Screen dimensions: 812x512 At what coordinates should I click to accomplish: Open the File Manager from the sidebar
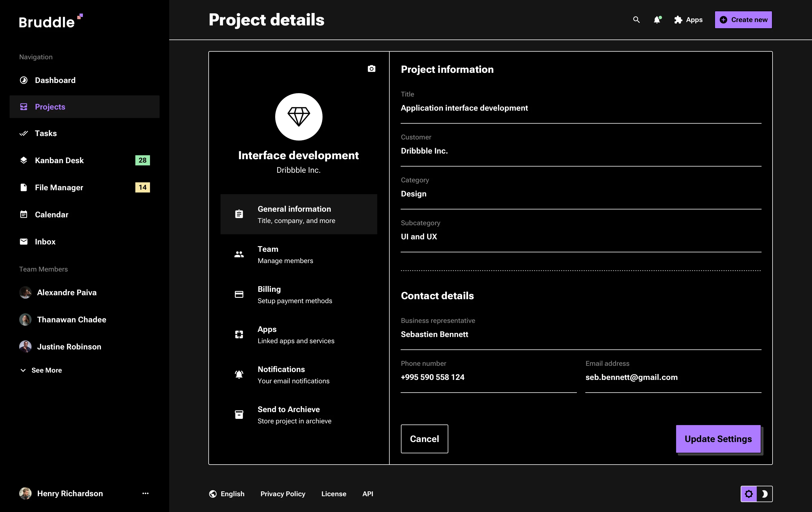(x=59, y=187)
